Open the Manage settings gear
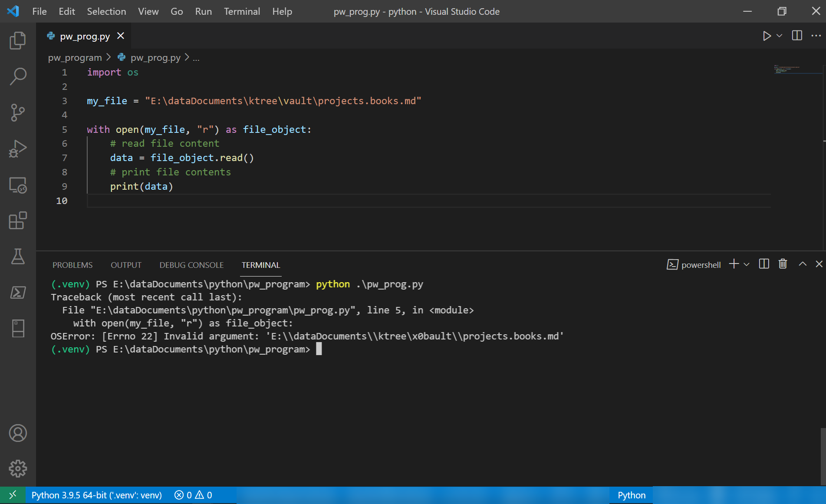Viewport: 826px width, 504px height. [x=17, y=468]
